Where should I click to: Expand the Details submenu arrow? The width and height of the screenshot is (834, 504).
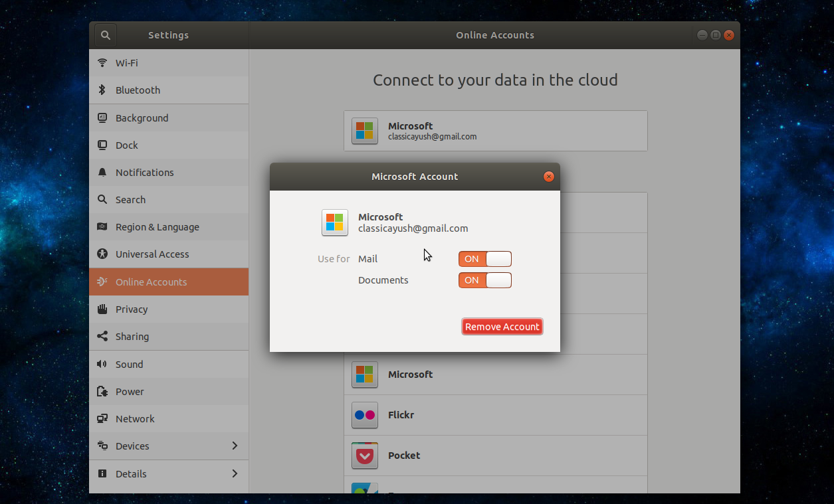point(235,473)
